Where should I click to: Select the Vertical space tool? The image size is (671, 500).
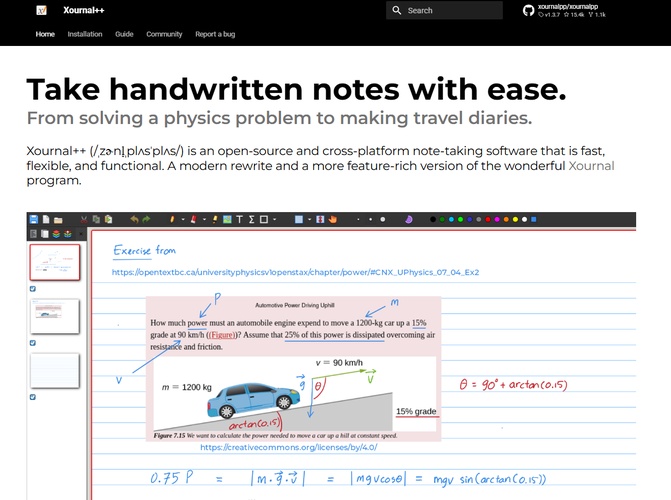tap(320, 220)
